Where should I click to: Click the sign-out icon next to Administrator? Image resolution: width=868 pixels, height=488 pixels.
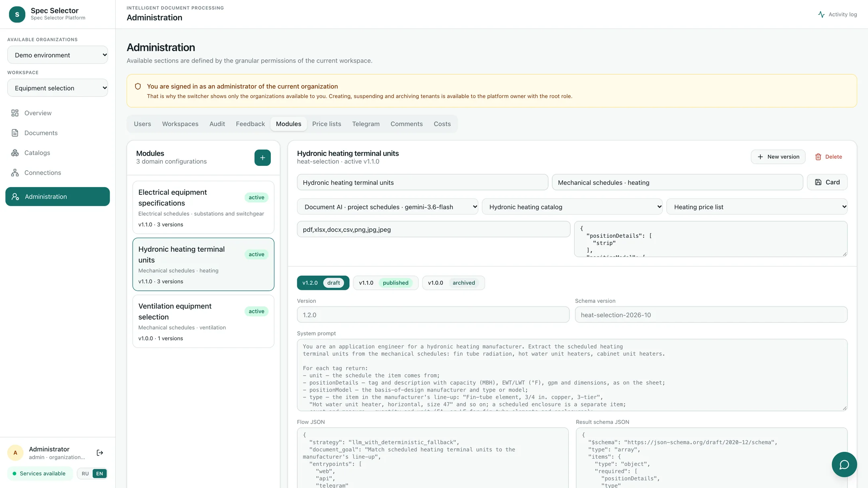(x=100, y=453)
